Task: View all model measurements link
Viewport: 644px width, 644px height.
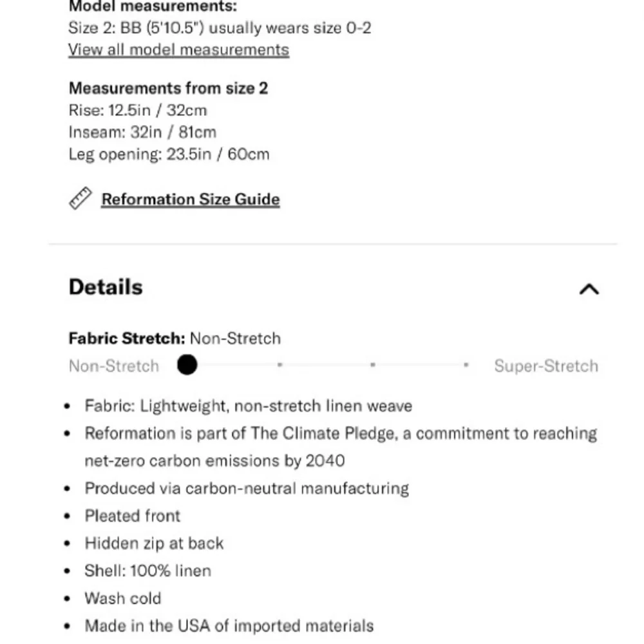Action: [x=178, y=50]
